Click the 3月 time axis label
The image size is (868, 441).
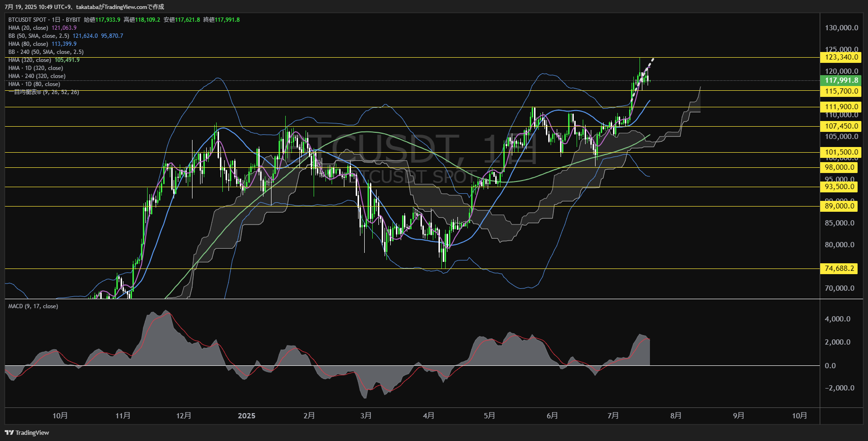[366, 415]
